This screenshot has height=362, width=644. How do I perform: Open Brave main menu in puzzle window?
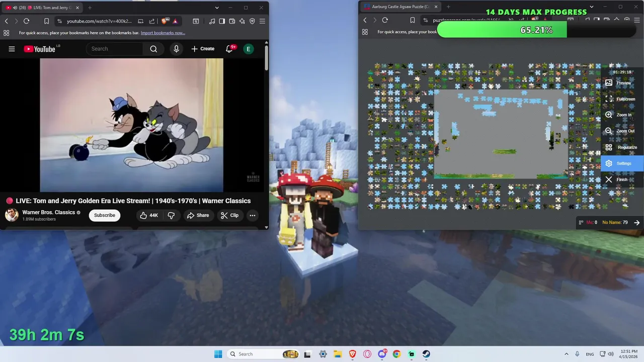click(637, 20)
